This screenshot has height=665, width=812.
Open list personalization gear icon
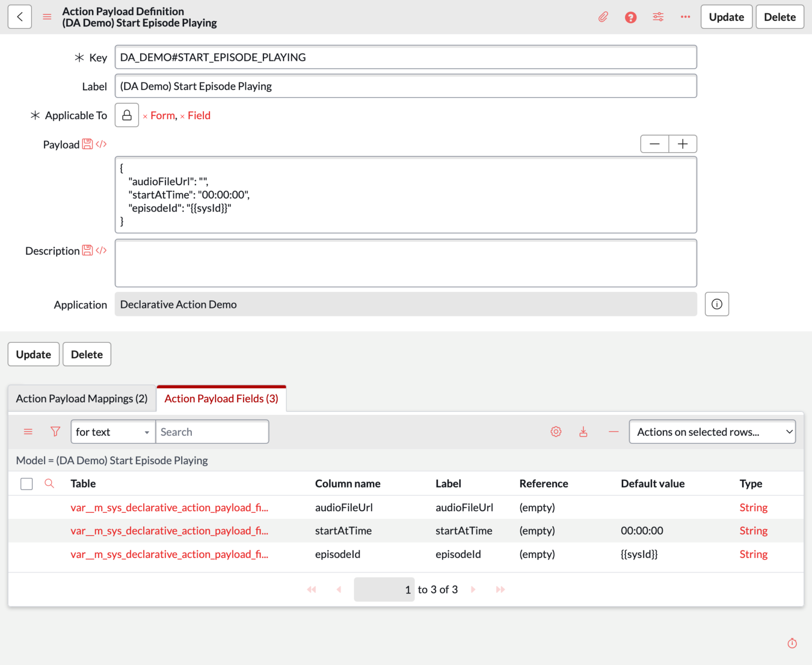556,432
